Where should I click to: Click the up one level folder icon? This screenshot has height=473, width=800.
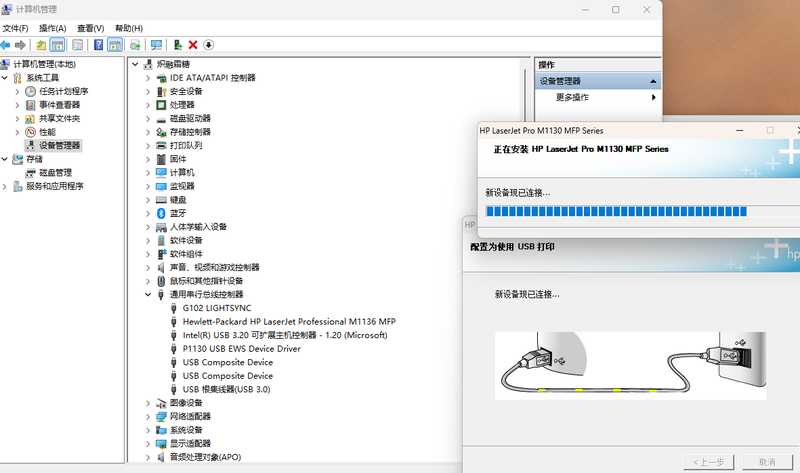coord(41,45)
